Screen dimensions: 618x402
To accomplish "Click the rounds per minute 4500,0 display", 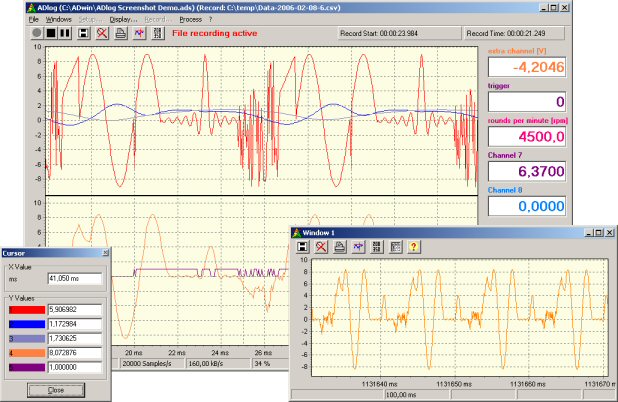I will 526,137.
